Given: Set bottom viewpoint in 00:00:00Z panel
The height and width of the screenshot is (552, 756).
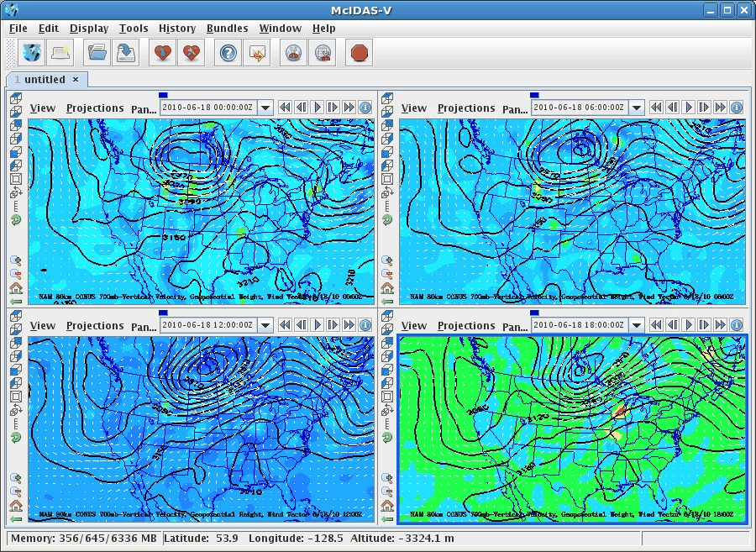Looking at the screenshot, I should point(16,112).
